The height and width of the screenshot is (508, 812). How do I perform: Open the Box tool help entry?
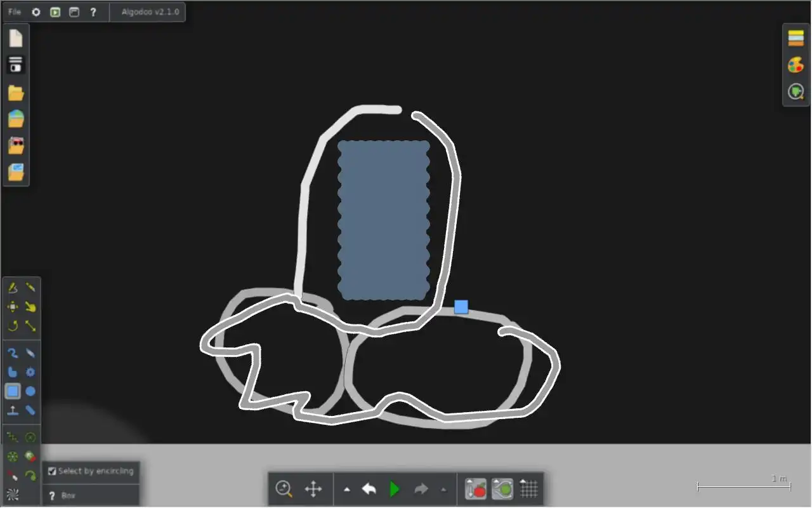91,495
